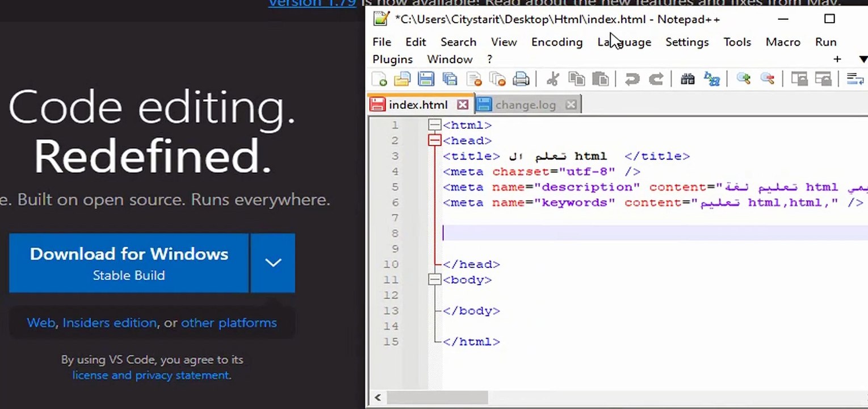The height and width of the screenshot is (409, 868).
Task: Click the Synchronize vertical scrolling icon
Action: (799, 79)
